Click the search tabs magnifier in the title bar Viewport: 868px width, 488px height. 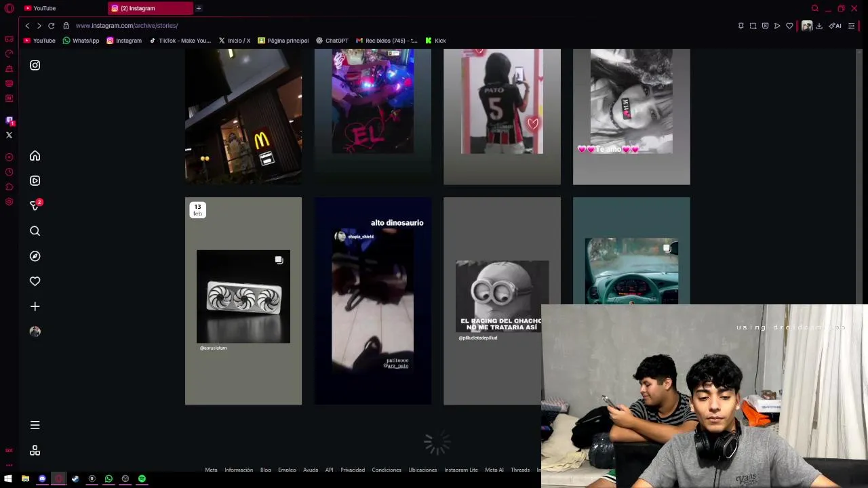(815, 8)
